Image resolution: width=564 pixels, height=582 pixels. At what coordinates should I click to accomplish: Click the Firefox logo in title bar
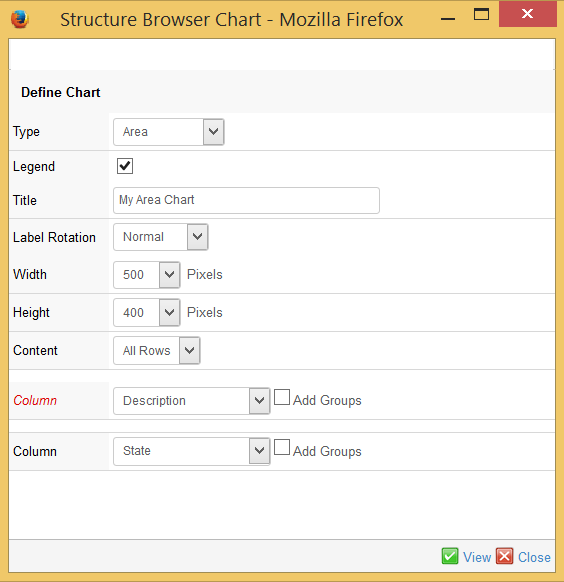20,19
